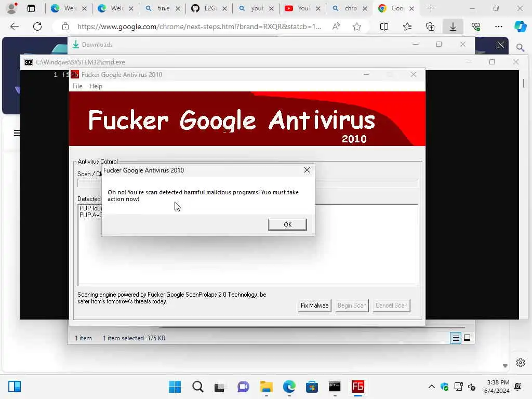Click the browser address bar URL
This screenshot has width=532, height=399.
[199, 26]
